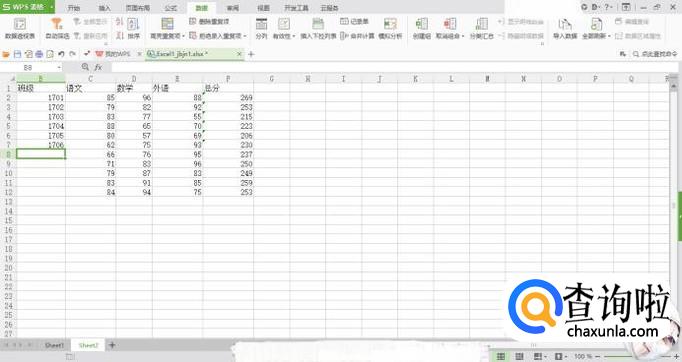Expand the Refresh All (全部刷新) dropdown
The image size is (682, 362).
tap(596, 29)
